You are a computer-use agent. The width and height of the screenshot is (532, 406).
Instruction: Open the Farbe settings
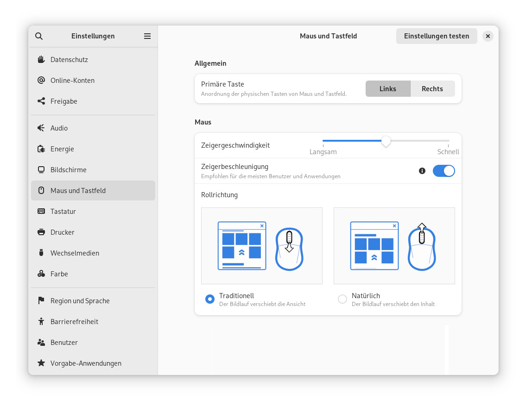pos(59,274)
